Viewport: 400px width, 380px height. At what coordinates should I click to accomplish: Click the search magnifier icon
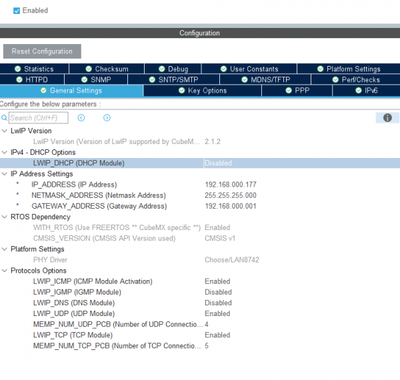coord(4,118)
